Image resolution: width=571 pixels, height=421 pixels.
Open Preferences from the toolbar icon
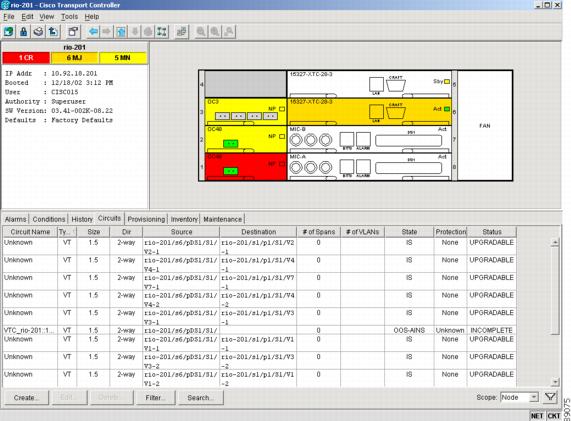coord(73,32)
